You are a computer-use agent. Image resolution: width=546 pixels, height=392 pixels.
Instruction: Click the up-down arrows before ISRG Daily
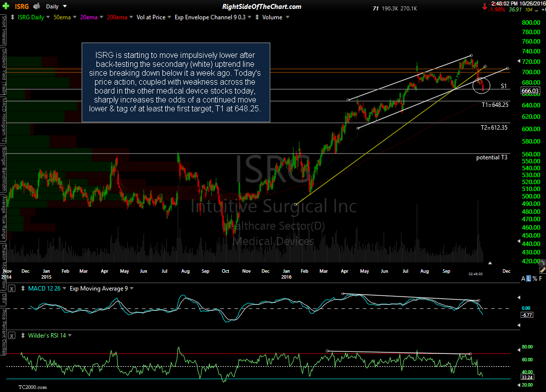(12, 17)
